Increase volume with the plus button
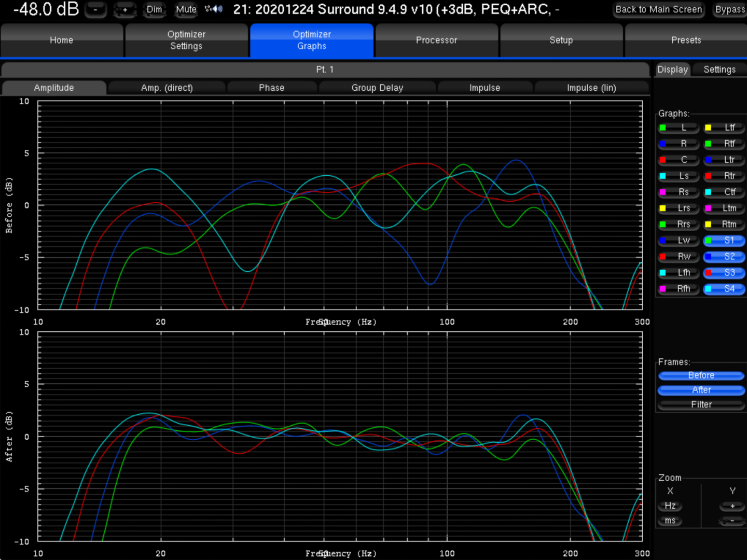The height and width of the screenshot is (560, 747). 125,9
